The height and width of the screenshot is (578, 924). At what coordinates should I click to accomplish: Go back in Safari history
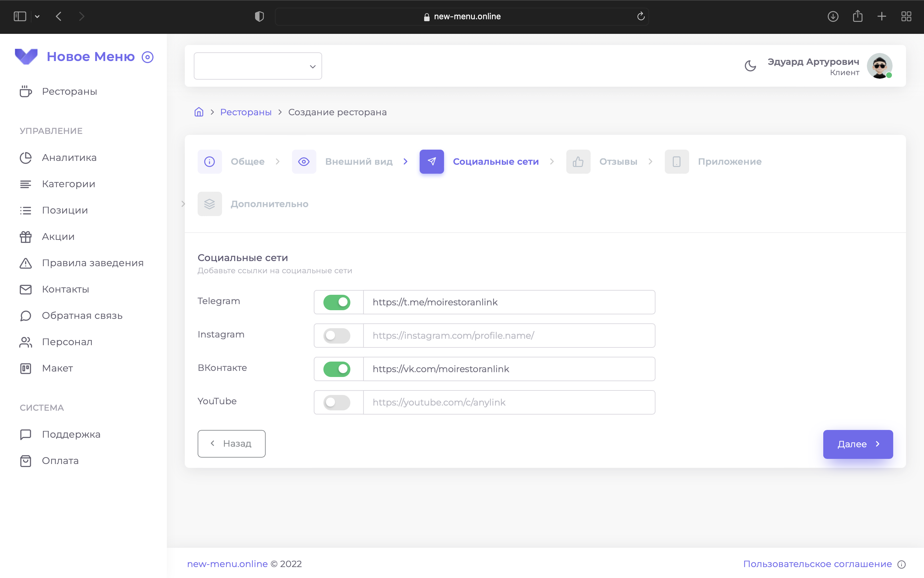58,16
